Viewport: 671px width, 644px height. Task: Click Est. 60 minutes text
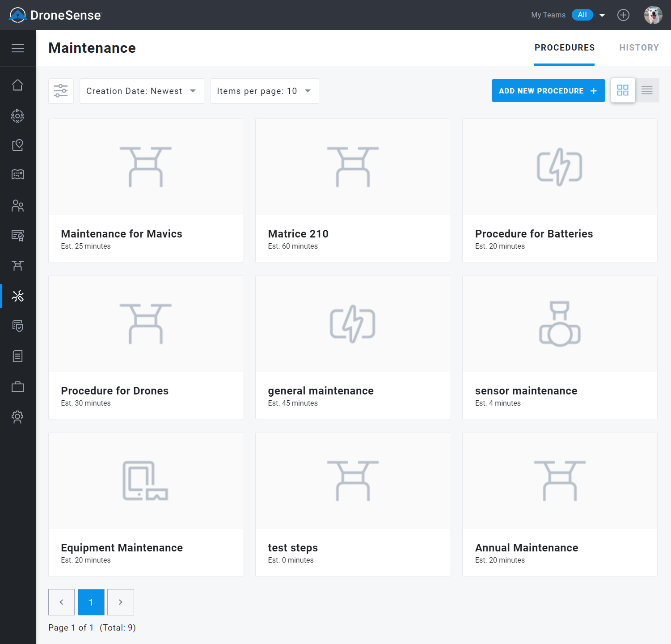click(293, 246)
